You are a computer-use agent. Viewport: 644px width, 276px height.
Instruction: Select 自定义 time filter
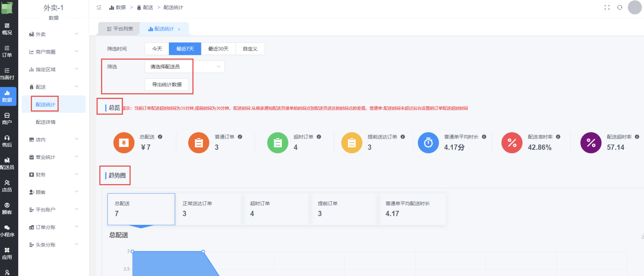click(250, 49)
